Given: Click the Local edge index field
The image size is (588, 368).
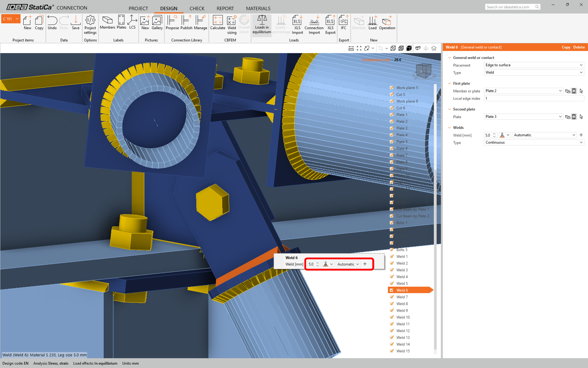Looking at the screenshot, I should [534, 98].
